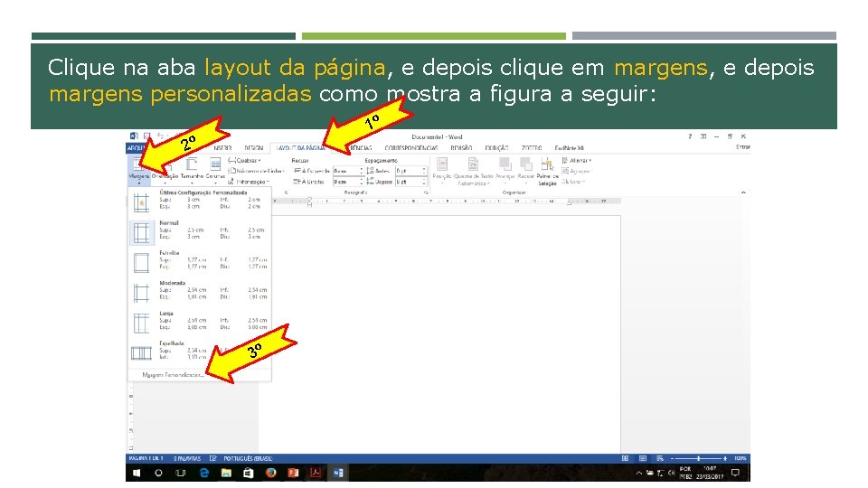The width and height of the screenshot is (868, 488).
Task: Switch to the Layout da Página tab
Action: 300,147
